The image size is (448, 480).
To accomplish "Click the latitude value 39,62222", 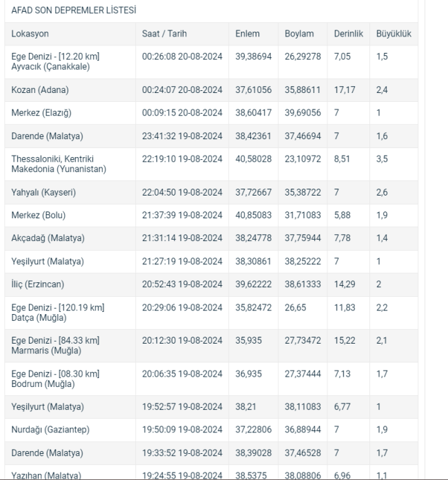I will point(254,284).
